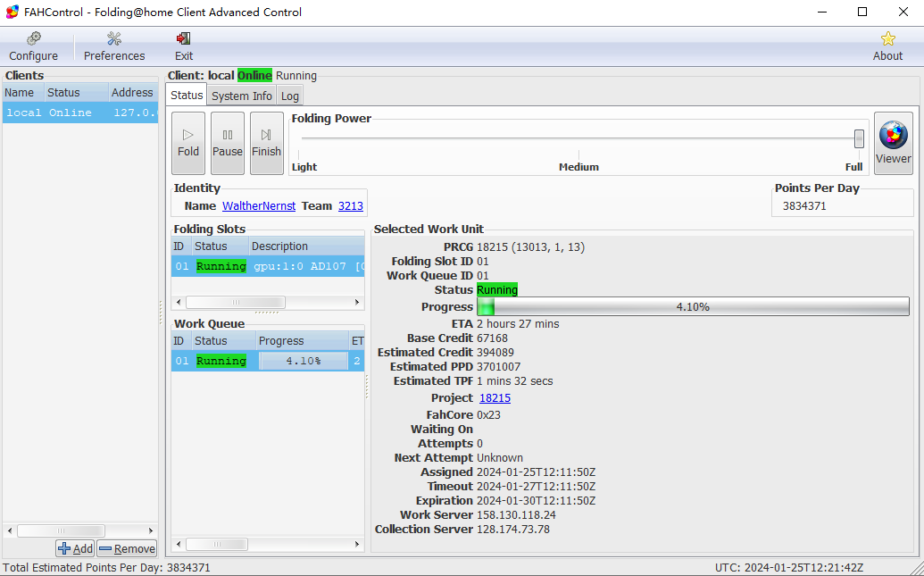Click the Total Estimated Points Per Day status text
924x576 pixels.
tap(106, 568)
